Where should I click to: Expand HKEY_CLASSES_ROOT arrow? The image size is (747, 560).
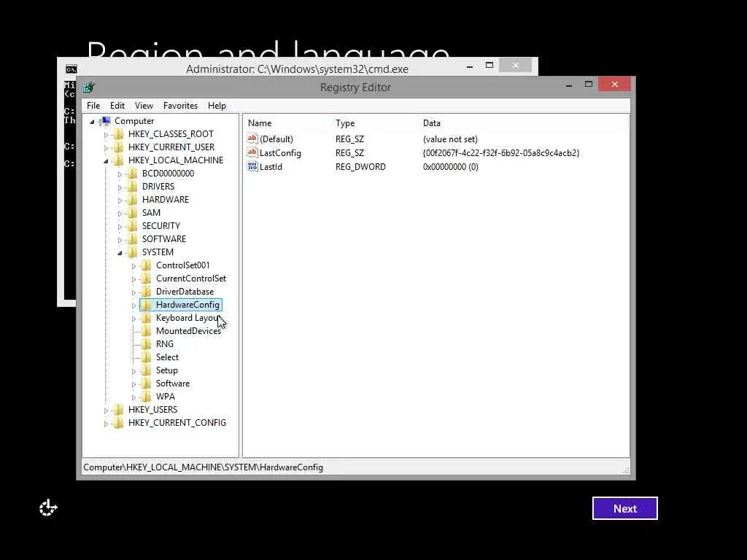click(106, 135)
